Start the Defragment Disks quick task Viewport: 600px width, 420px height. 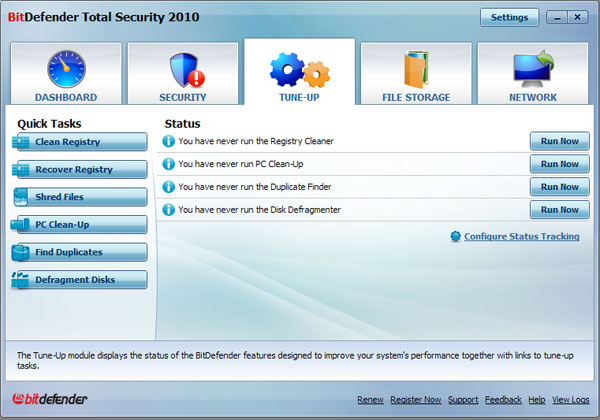click(x=80, y=280)
